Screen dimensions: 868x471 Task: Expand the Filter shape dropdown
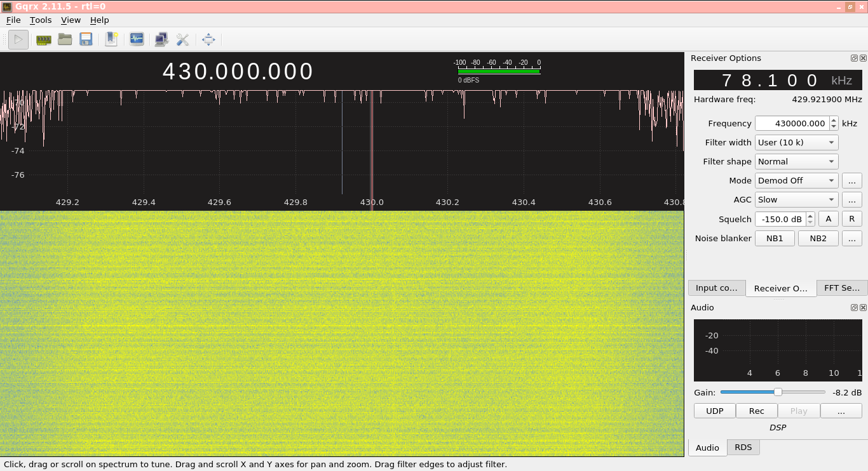click(797, 161)
